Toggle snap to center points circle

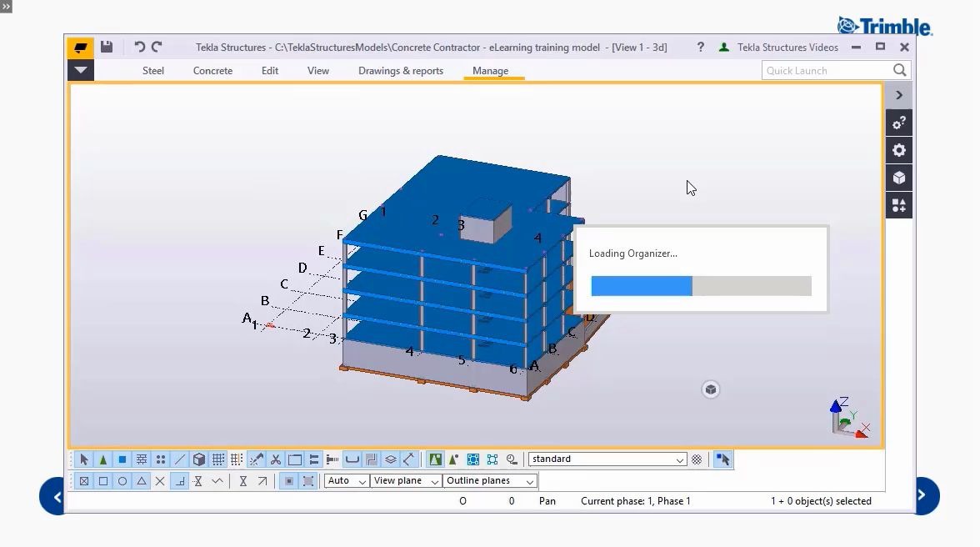pos(122,481)
